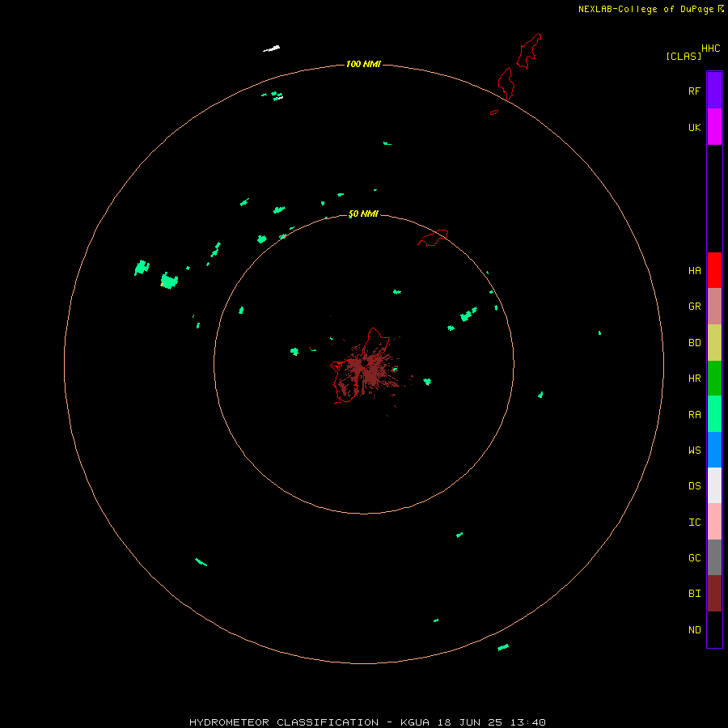Screen dimensions: 728x728
Task: Click the KGUA station identifier
Action: (x=415, y=722)
